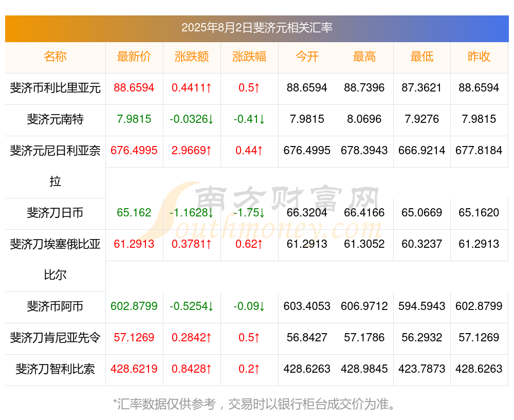The width and height of the screenshot is (514, 420).
Task: Select the 名称 column header
Action: 55,57
